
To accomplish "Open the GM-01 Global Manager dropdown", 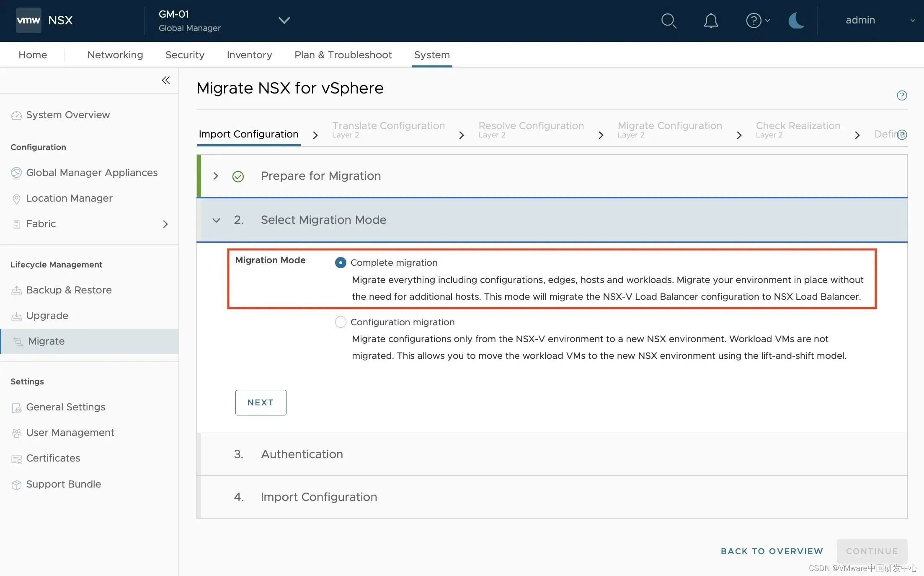I will pos(224,21).
